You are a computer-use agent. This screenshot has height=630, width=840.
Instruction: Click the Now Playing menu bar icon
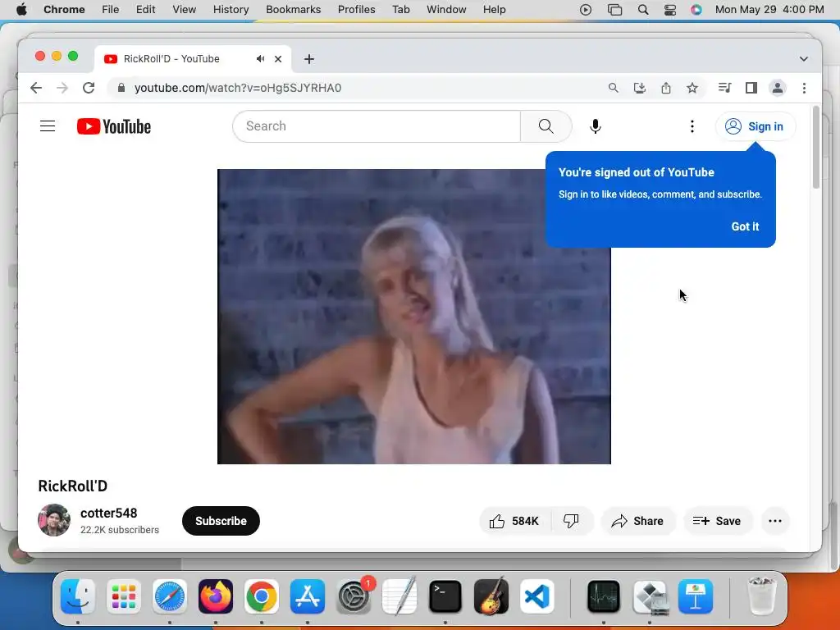586,10
